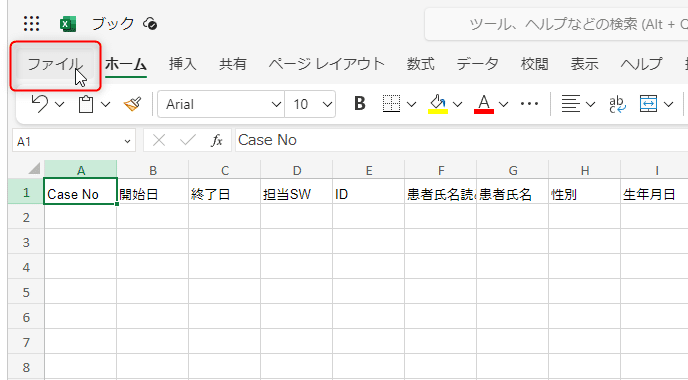Viewport: 688px width, 380px height.
Task: Open the insert function fx button
Action: click(x=217, y=140)
